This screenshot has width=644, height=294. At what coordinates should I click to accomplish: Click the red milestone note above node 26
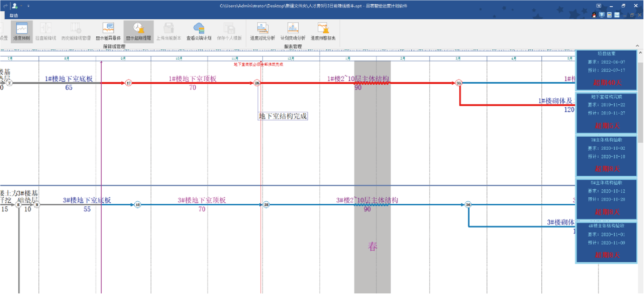[x=258, y=64]
